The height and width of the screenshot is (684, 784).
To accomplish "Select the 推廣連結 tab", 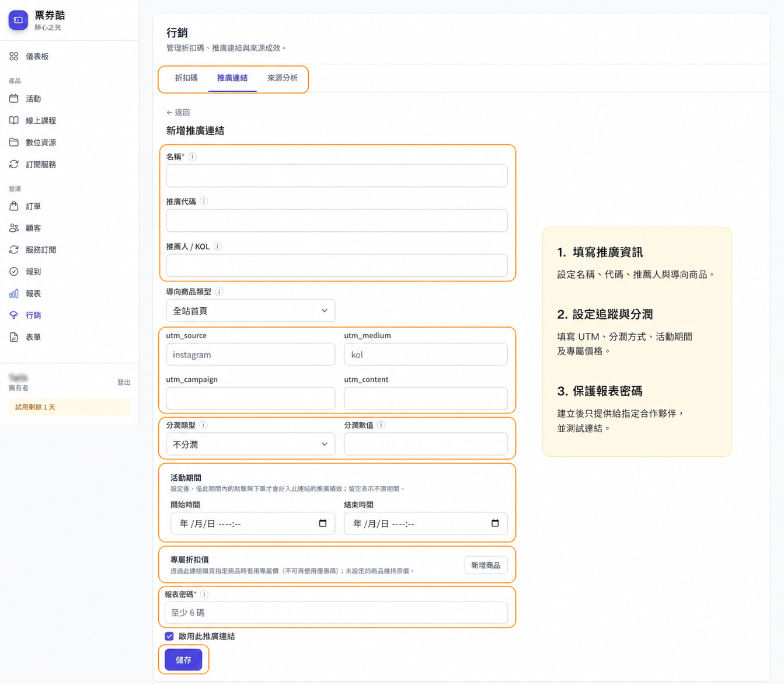I will click(x=232, y=78).
